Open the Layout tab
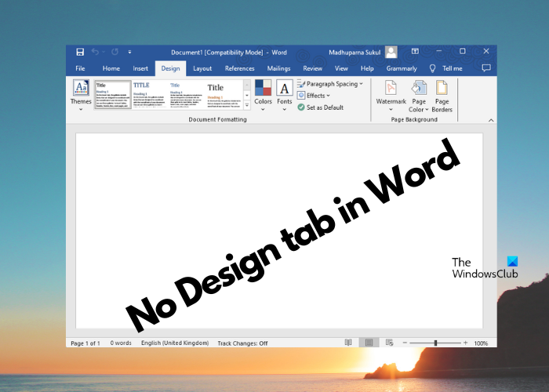The height and width of the screenshot is (392, 549). (202, 68)
